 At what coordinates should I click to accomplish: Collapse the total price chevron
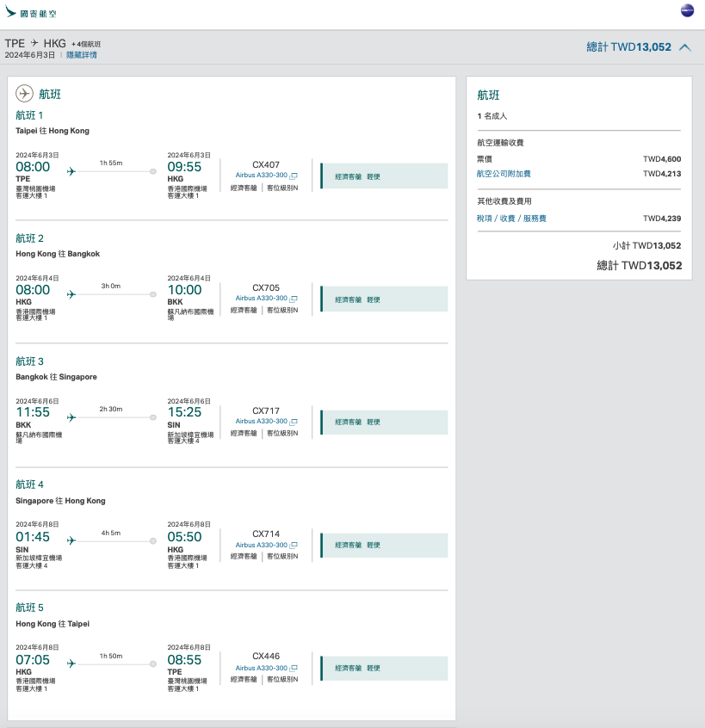[685, 47]
